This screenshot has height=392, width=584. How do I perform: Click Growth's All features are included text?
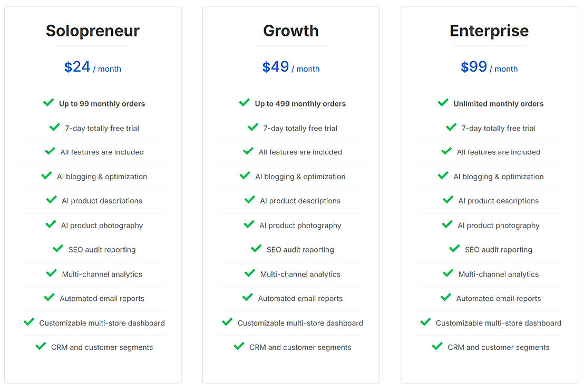pyautogui.click(x=300, y=152)
